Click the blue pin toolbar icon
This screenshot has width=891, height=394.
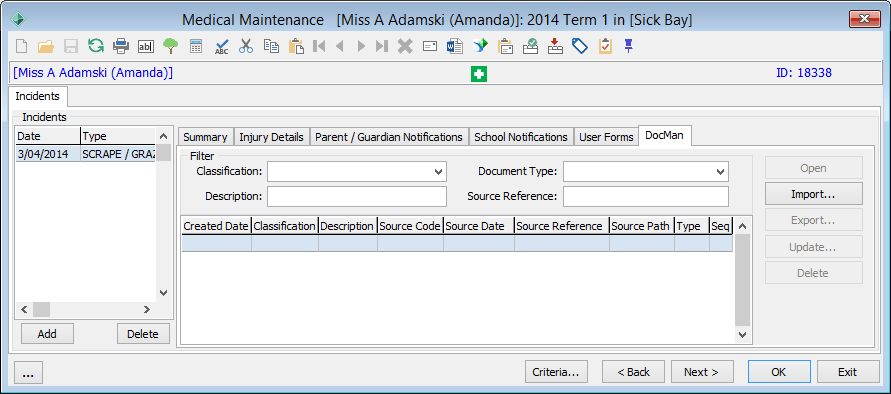(x=628, y=47)
